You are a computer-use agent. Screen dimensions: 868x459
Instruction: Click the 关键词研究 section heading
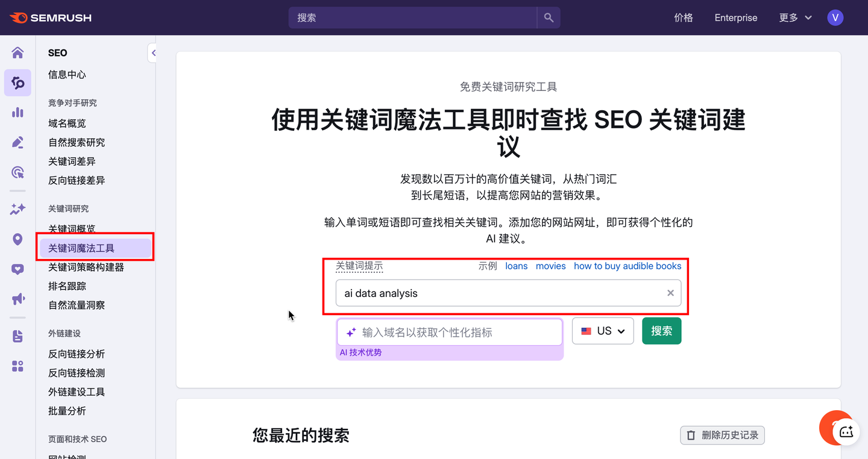pyautogui.click(x=68, y=208)
